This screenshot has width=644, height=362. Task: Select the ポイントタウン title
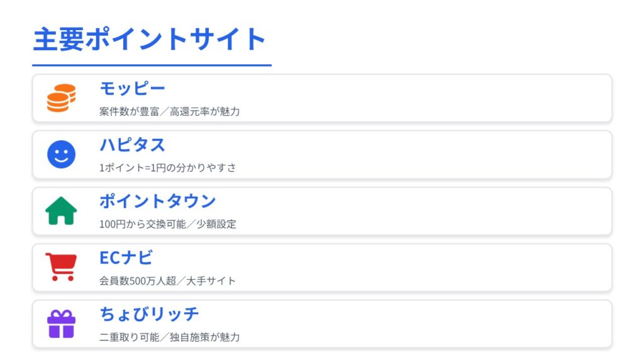(x=157, y=201)
